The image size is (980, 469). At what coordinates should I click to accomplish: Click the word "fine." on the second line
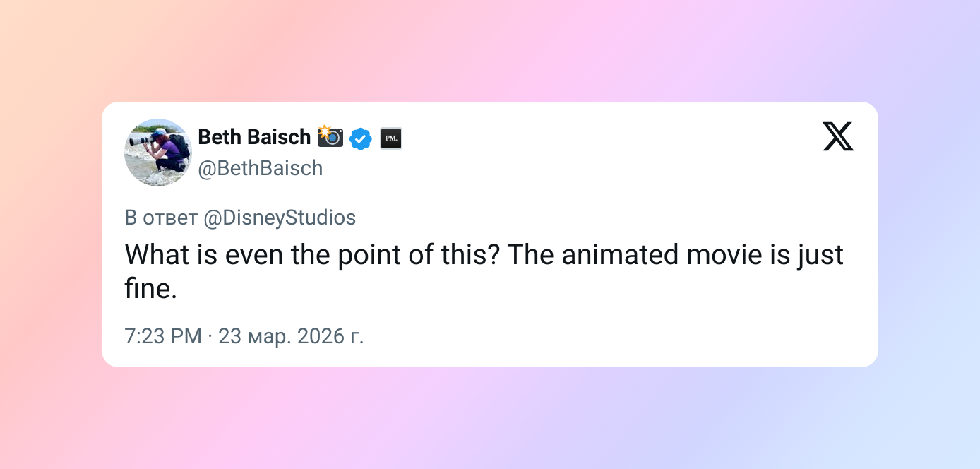click(150, 290)
